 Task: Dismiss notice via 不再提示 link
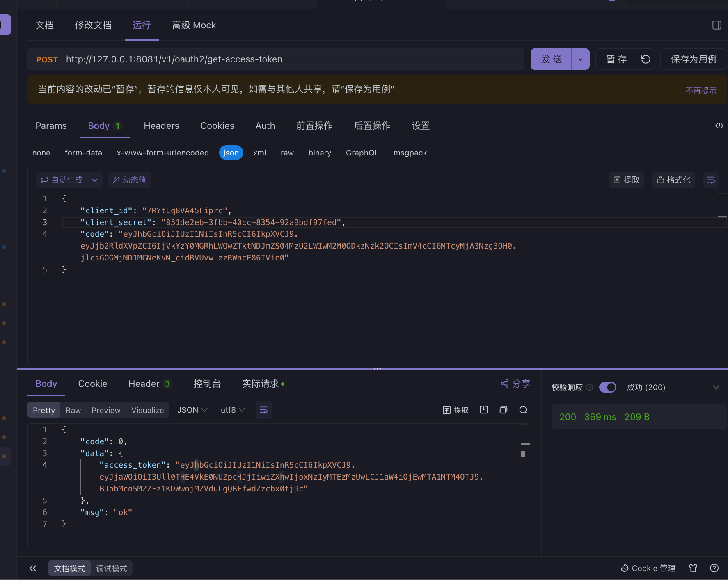(701, 91)
